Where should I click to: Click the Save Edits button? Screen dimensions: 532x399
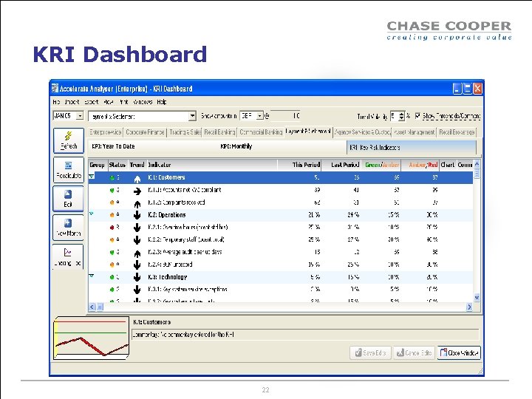coord(370,353)
